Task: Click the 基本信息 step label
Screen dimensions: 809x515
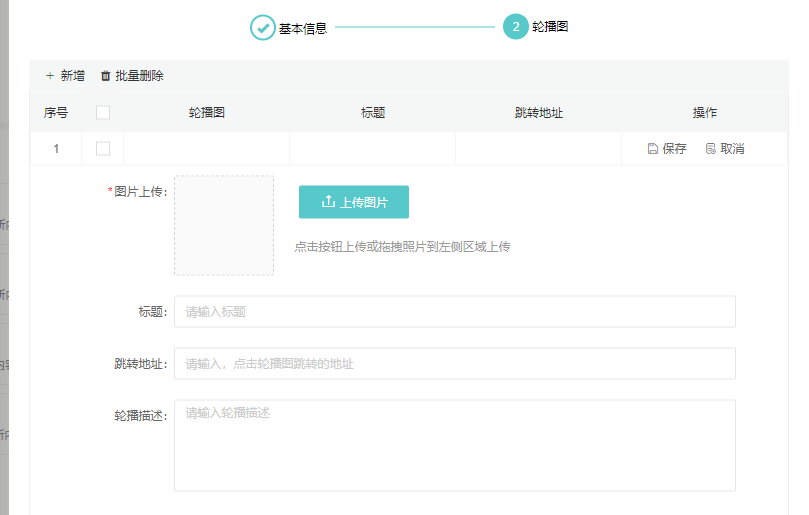Action: [x=303, y=28]
